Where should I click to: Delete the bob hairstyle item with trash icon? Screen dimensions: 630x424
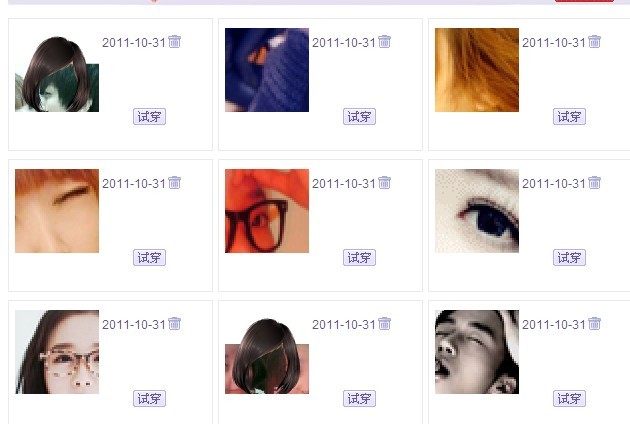click(x=174, y=41)
